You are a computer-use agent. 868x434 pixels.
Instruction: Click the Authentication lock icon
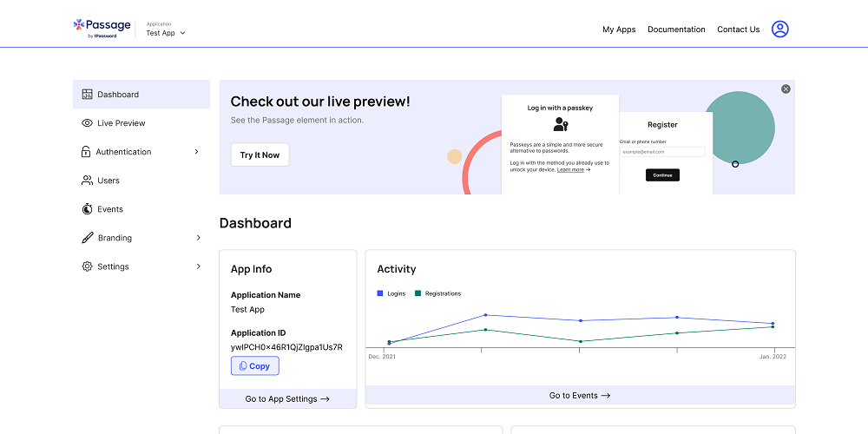click(x=86, y=152)
